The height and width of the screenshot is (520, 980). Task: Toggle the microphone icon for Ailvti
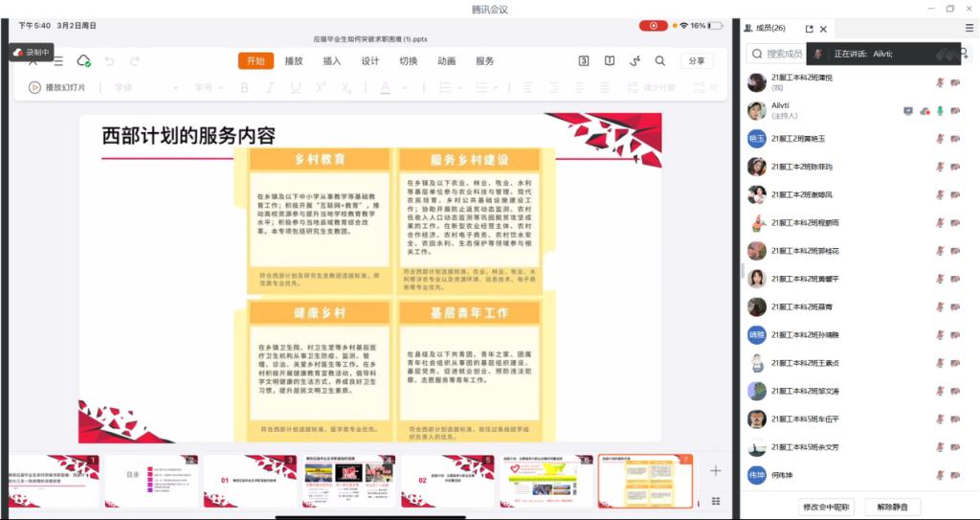tap(940, 111)
